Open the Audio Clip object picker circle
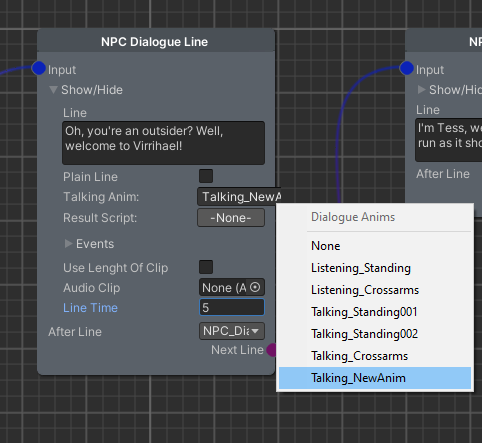The height and width of the screenshot is (443, 482). [x=255, y=287]
